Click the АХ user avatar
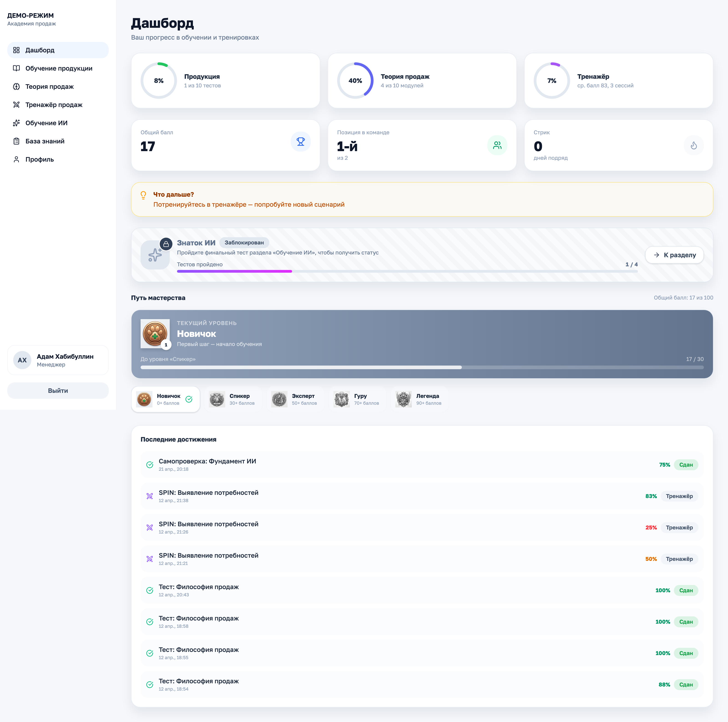728x722 pixels. (22, 360)
